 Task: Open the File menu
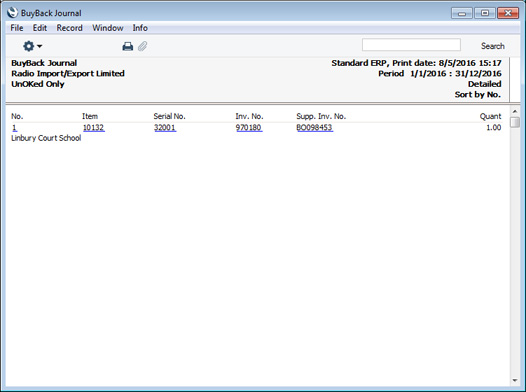(x=17, y=28)
